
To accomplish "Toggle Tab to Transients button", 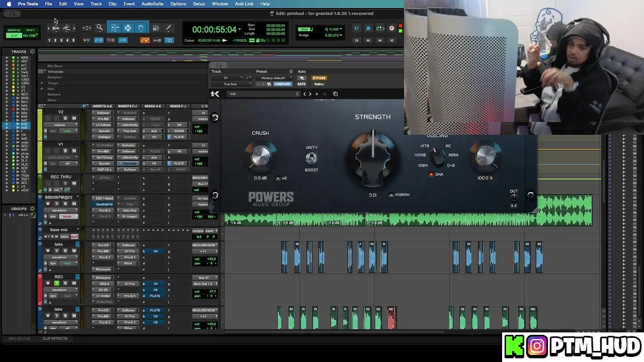I will click(87, 40).
